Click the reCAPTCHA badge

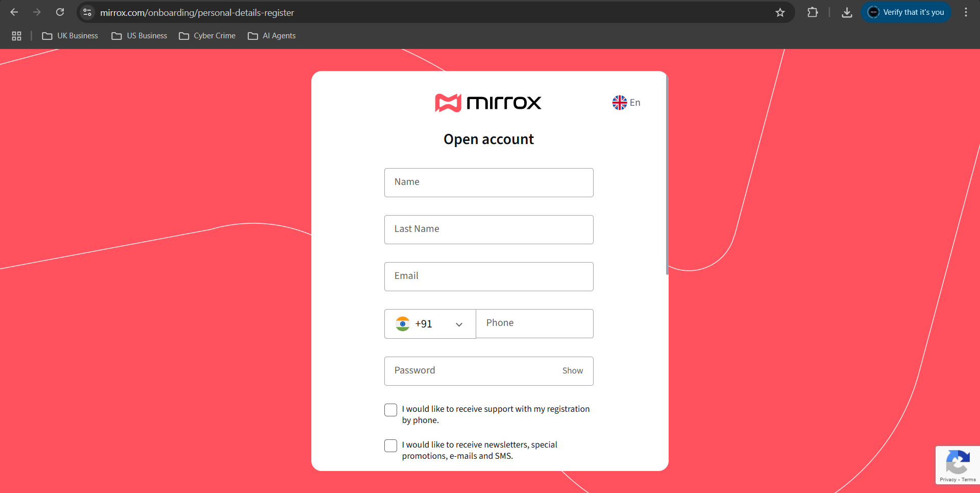pos(958,464)
